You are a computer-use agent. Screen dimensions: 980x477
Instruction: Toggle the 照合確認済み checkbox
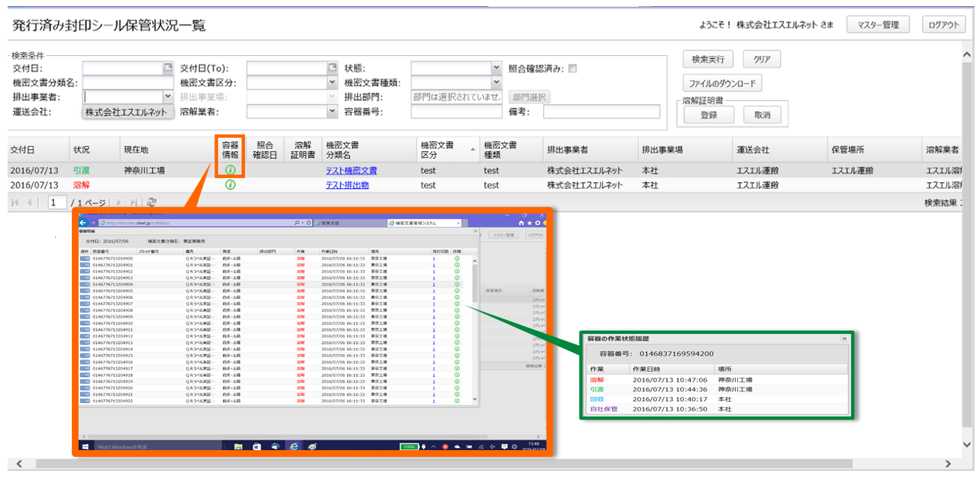click(x=572, y=68)
